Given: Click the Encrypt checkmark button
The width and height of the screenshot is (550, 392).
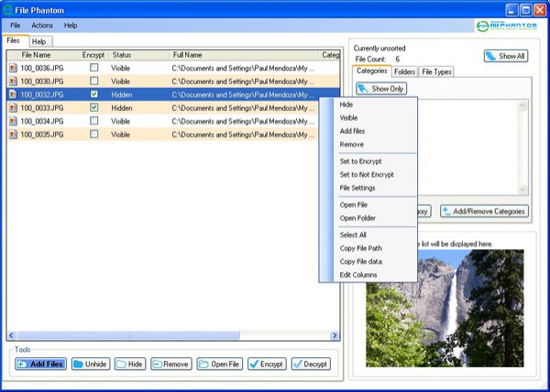Looking at the screenshot, I should pos(267,364).
